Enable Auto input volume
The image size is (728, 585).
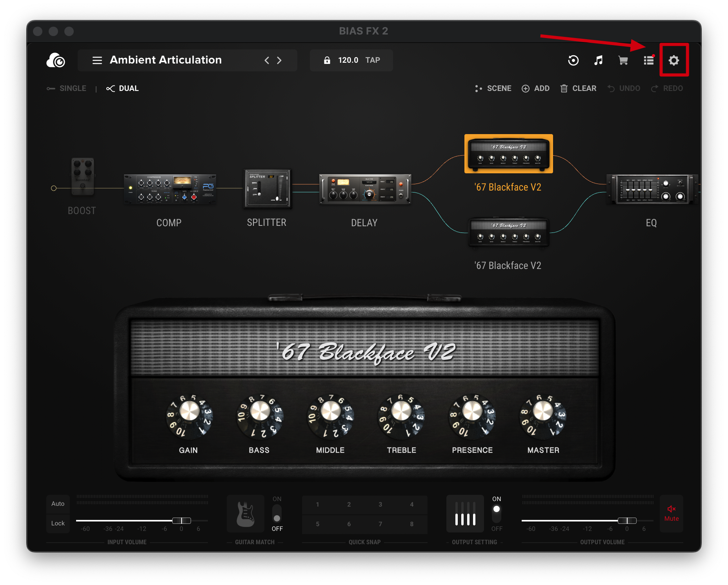(x=58, y=504)
